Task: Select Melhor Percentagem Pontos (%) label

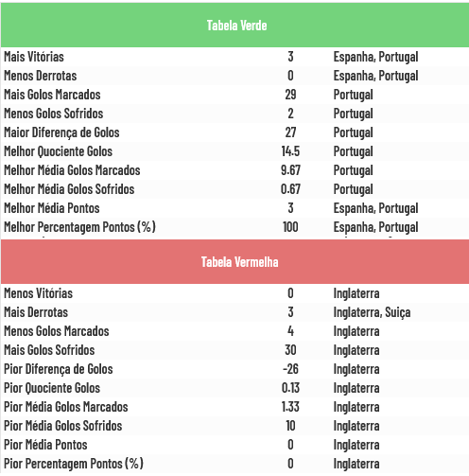Action: [79, 227]
